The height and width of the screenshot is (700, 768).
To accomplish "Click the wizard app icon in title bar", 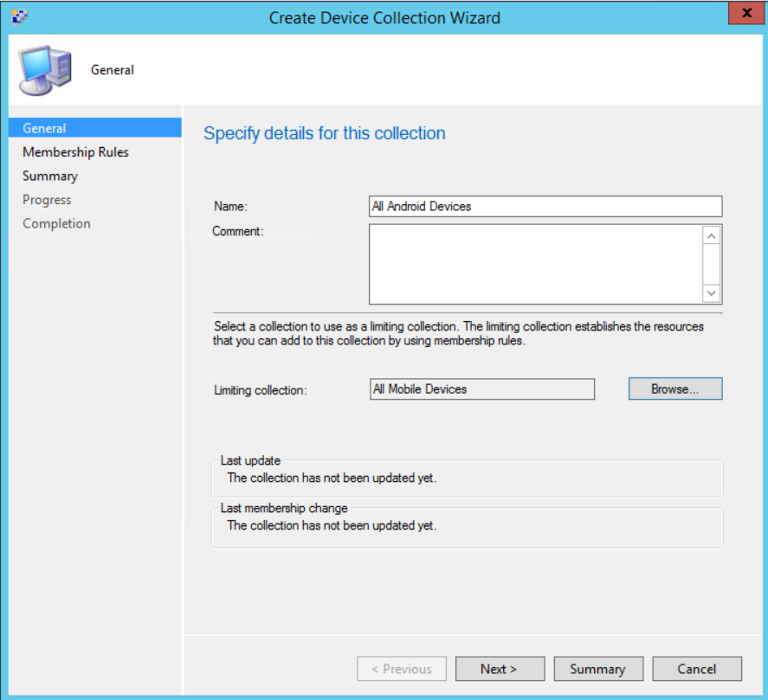I will 20,16.
